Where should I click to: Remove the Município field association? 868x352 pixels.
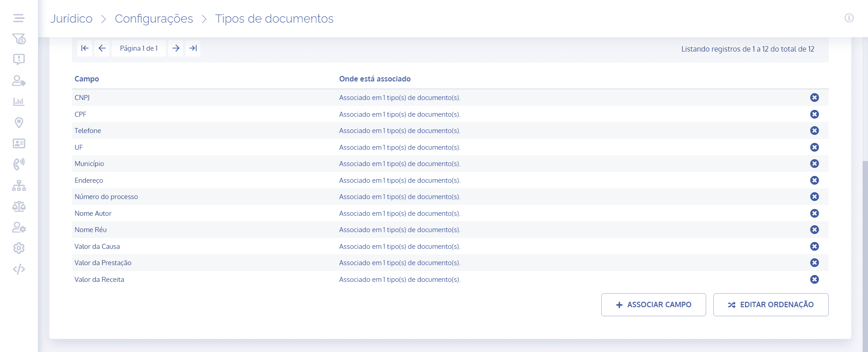(815, 163)
